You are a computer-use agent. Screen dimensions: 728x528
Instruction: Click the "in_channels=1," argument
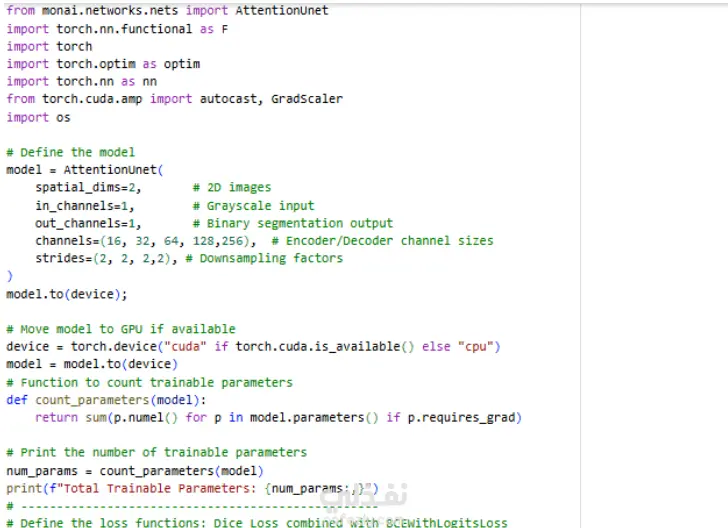coord(85,206)
